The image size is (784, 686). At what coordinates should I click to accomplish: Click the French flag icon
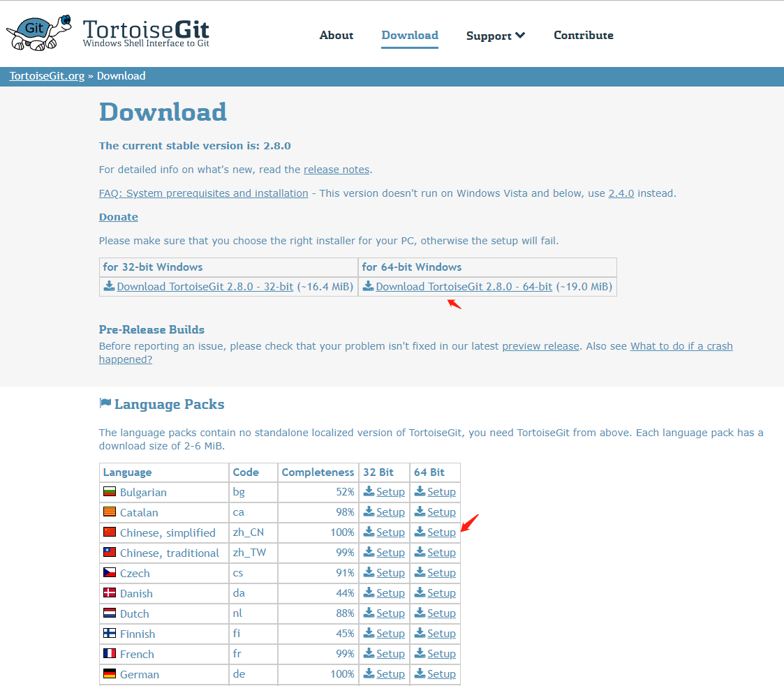[x=110, y=653]
